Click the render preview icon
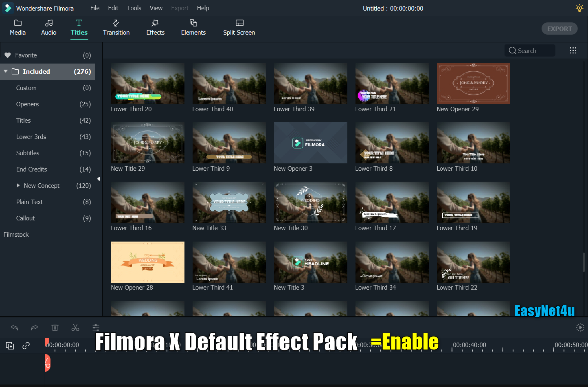 tap(580, 327)
